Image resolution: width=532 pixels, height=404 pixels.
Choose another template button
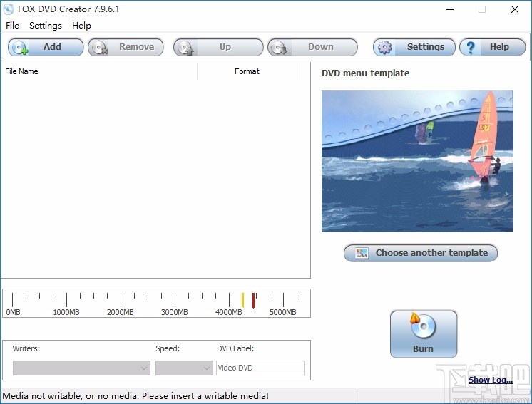(x=421, y=253)
